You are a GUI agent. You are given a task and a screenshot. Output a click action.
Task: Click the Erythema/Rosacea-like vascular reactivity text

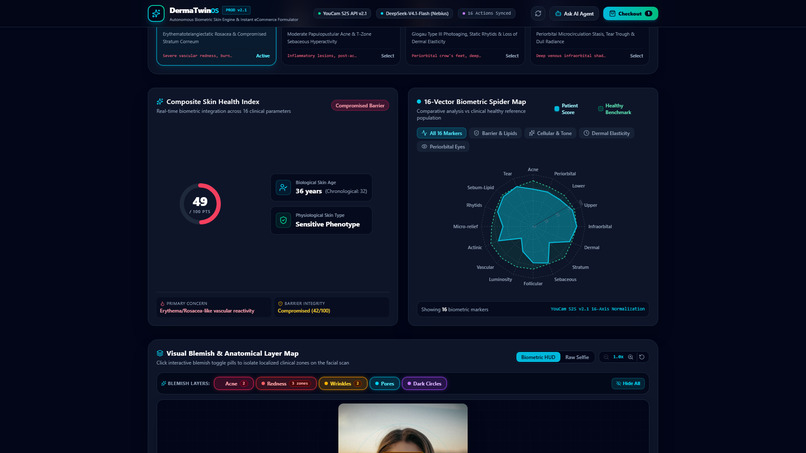[x=207, y=311]
